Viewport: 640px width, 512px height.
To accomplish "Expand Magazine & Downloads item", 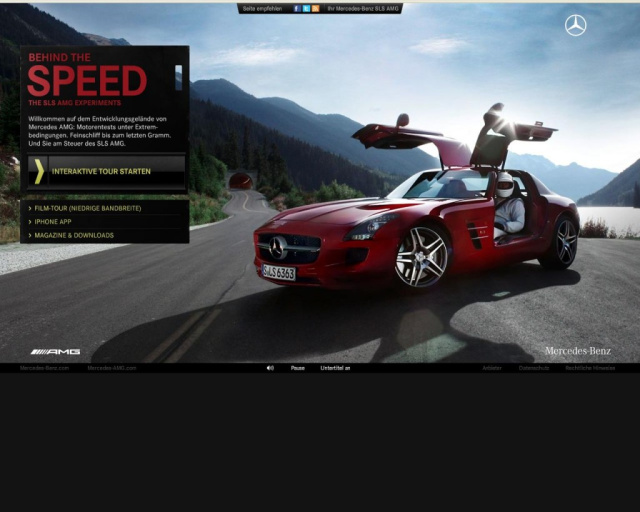I will pyautogui.click(x=74, y=236).
